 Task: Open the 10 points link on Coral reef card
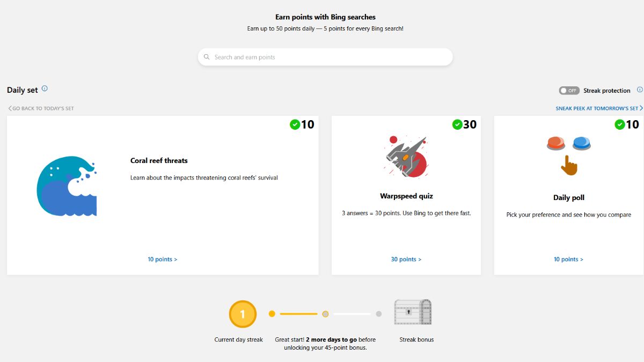[162, 259]
